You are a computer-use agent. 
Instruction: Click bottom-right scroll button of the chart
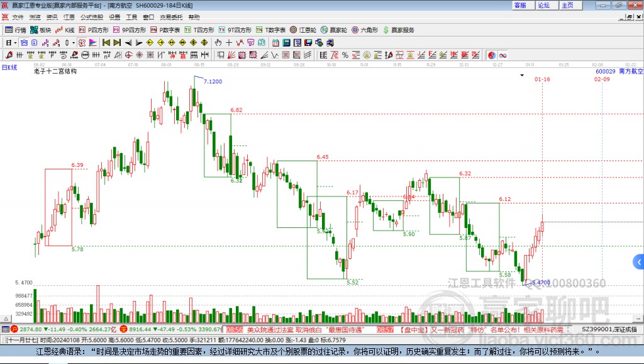(638, 319)
